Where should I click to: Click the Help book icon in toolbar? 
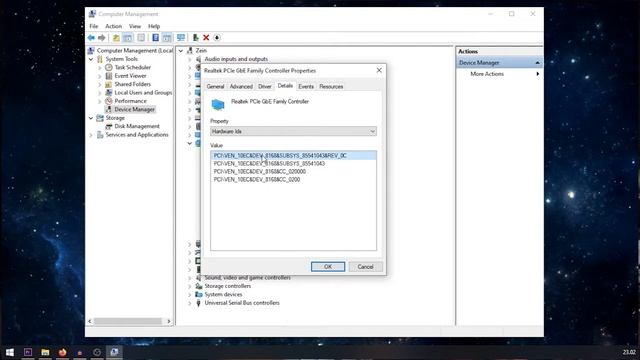pos(156,38)
